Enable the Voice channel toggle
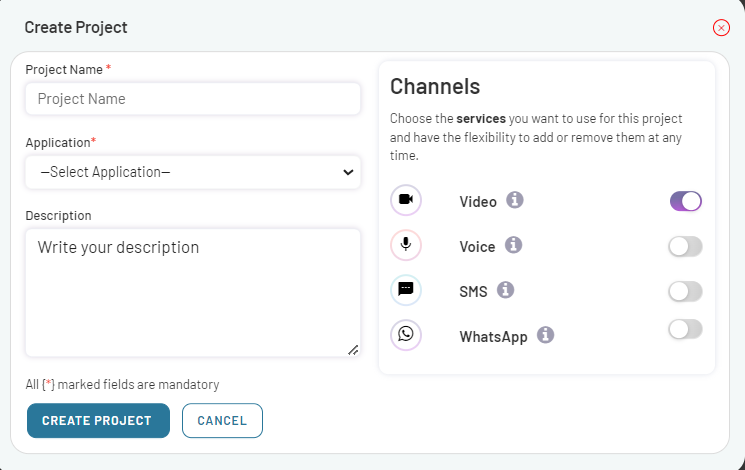The width and height of the screenshot is (745, 470). (x=686, y=246)
